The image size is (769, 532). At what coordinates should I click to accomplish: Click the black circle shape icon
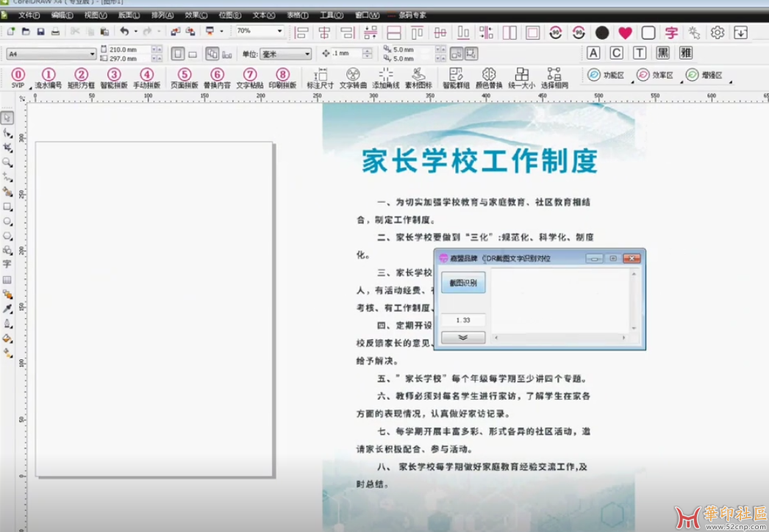602,33
